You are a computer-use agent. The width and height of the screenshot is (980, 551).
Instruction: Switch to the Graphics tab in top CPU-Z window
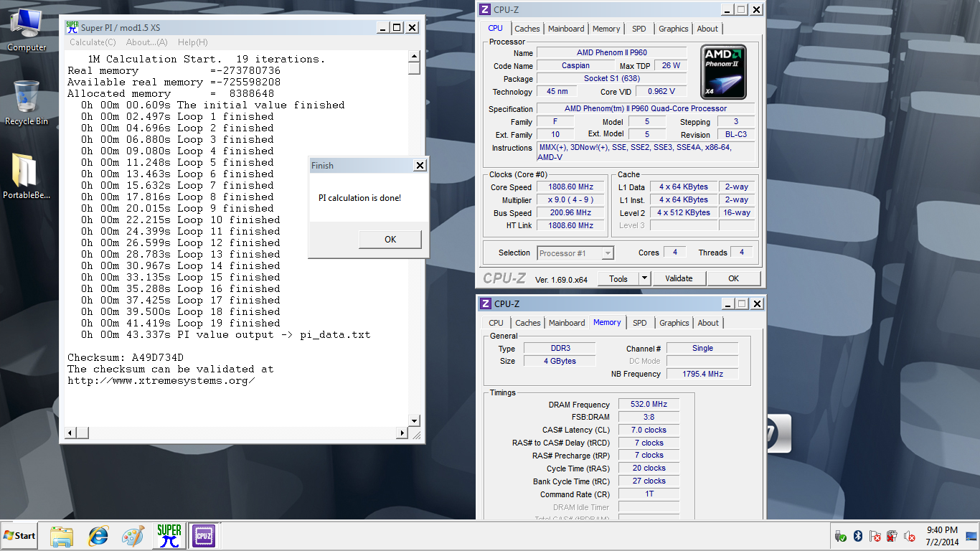point(674,29)
